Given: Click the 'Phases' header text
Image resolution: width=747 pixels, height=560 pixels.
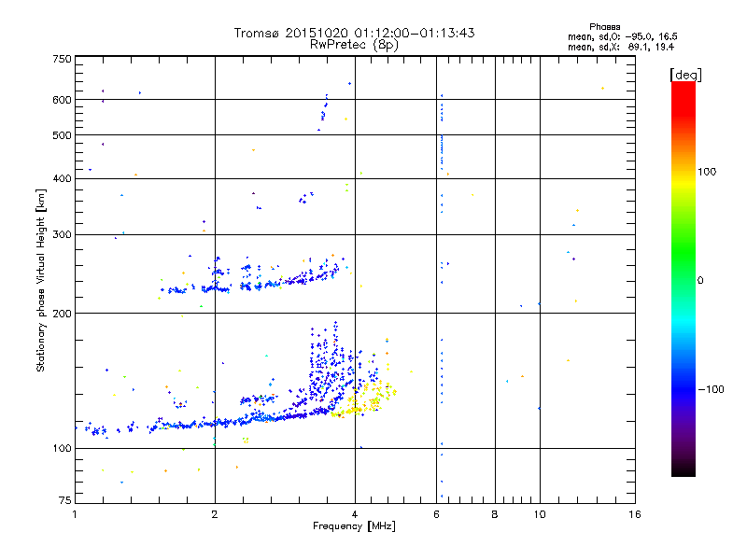Looking at the screenshot, I should pyautogui.click(x=604, y=27).
